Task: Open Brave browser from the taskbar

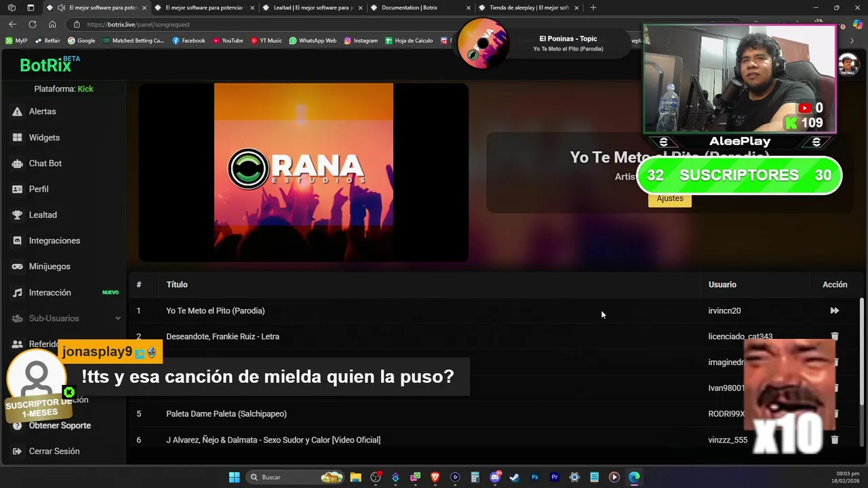Action: click(x=435, y=477)
